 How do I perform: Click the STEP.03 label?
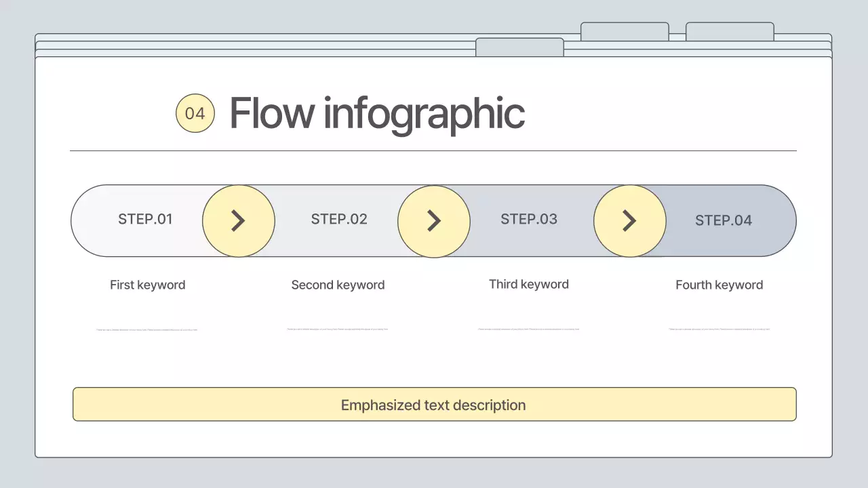[x=529, y=219]
